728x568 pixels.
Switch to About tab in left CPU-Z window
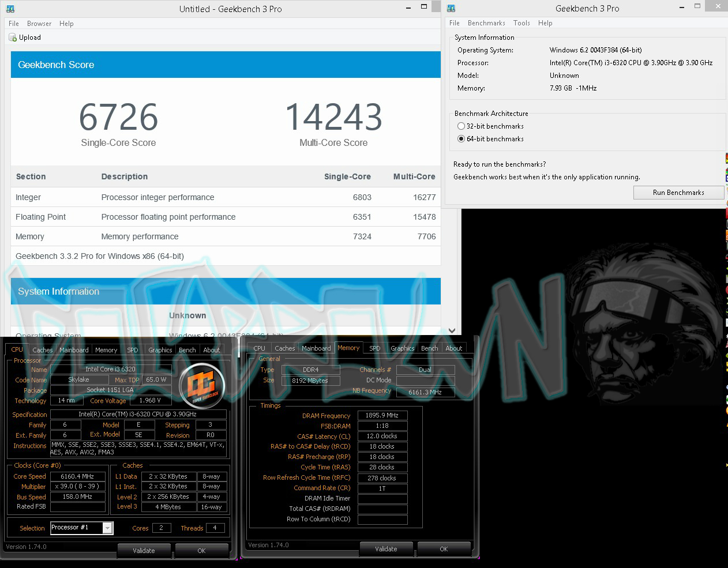pos(211,350)
